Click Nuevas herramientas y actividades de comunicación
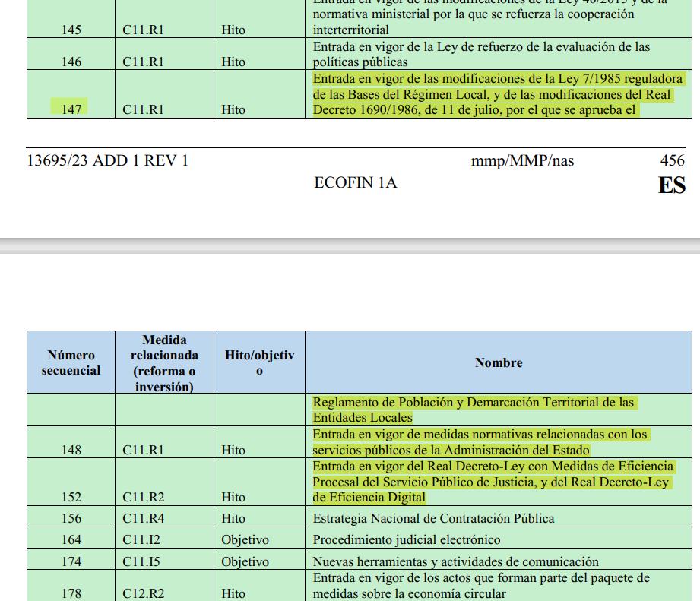 click(x=455, y=562)
